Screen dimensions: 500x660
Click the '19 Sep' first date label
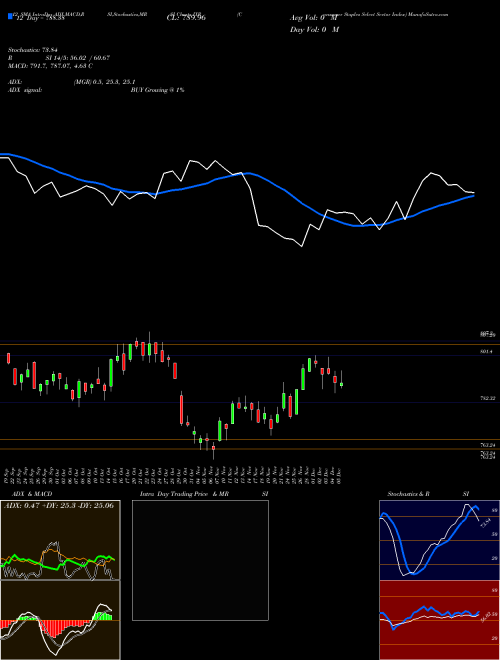(8, 474)
